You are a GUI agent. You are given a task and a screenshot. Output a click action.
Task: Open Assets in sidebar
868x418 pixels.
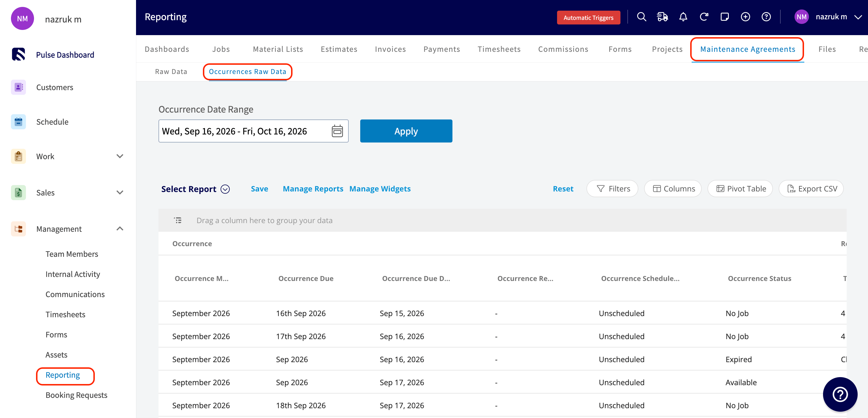coord(56,355)
